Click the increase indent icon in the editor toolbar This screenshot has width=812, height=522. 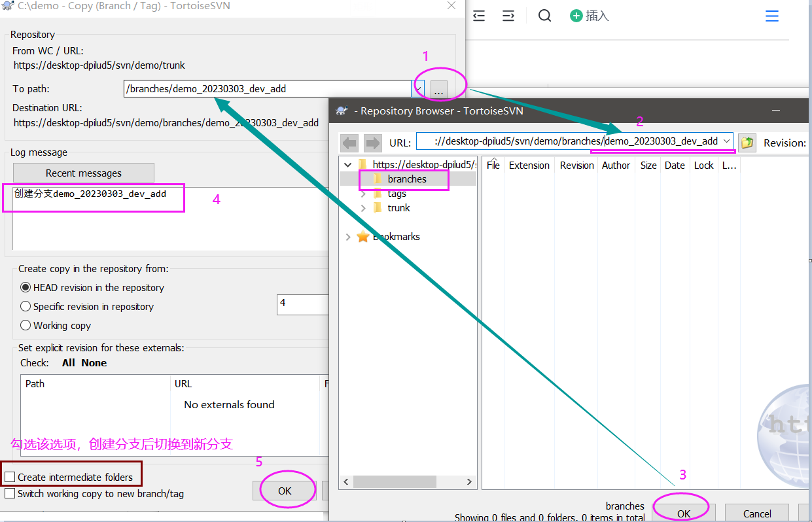pos(508,16)
